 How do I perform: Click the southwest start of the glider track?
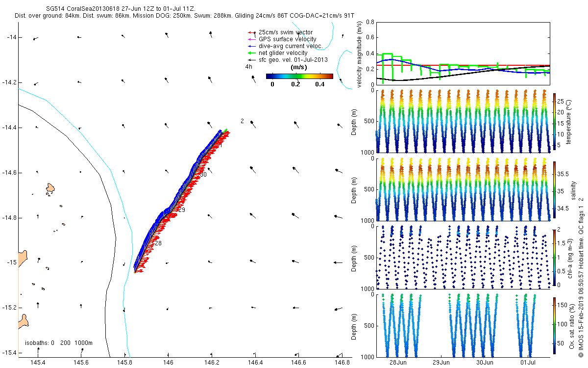(x=135, y=271)
